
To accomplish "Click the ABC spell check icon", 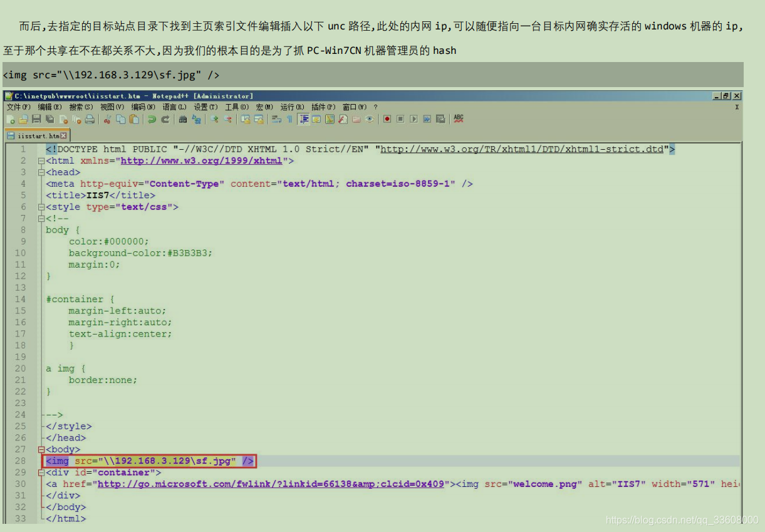I will [459, 118].
